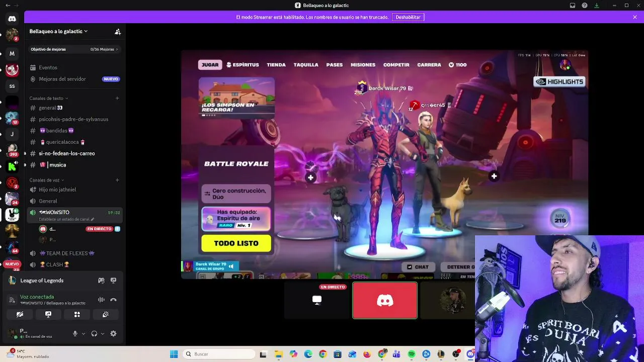Viewport: 644px width, 362px height.
Task: Mute the microphone
Action: click(x=75, y=333)
